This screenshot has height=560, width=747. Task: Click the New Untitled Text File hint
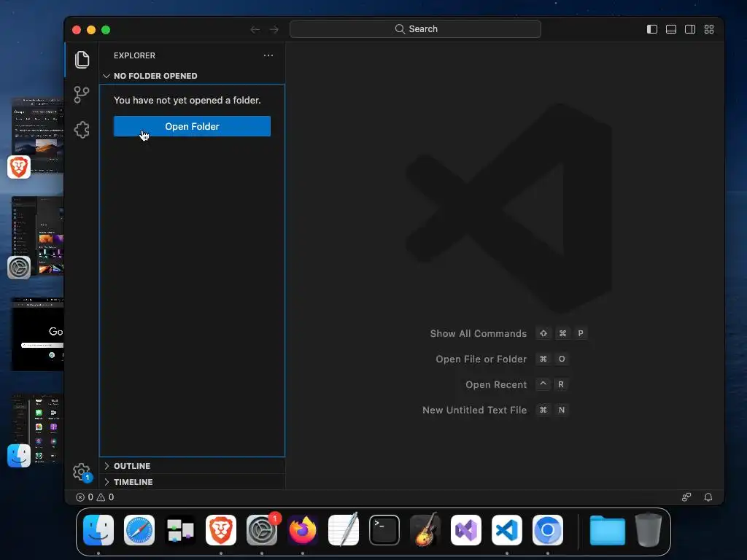pyautogui.click(x=495, y=410)
